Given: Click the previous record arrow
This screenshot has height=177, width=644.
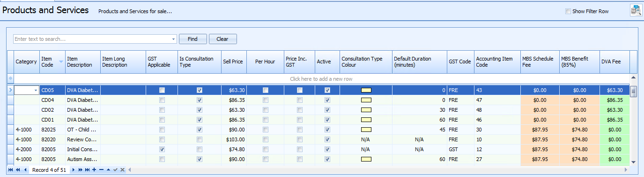Looking at the screenshot, I should click(x=25, y=170).
